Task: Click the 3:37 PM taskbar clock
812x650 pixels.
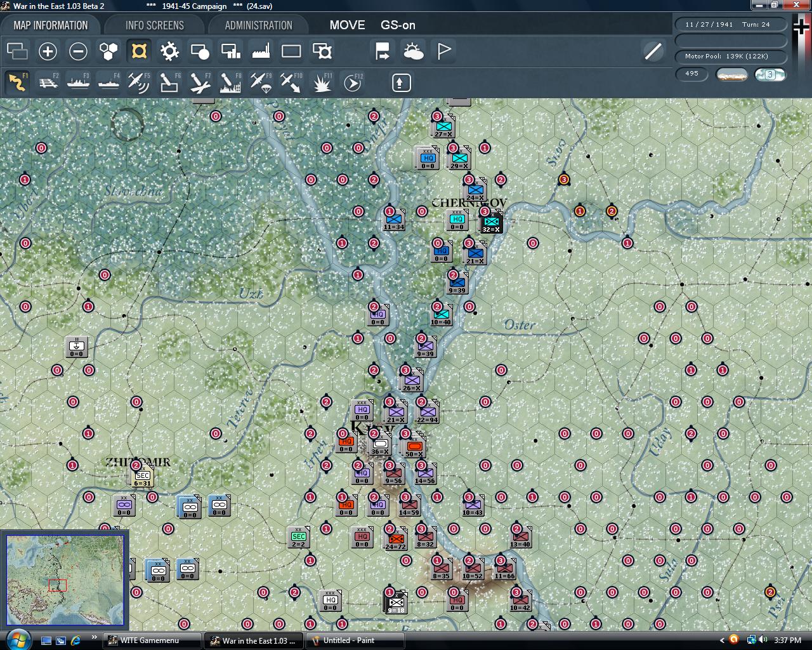Action: [787, 640]
